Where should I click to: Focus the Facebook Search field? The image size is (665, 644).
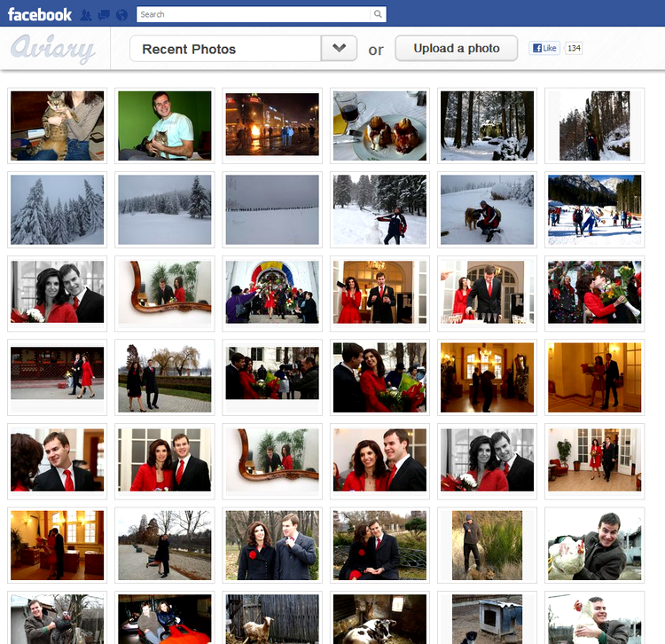(x=254, y=14)
